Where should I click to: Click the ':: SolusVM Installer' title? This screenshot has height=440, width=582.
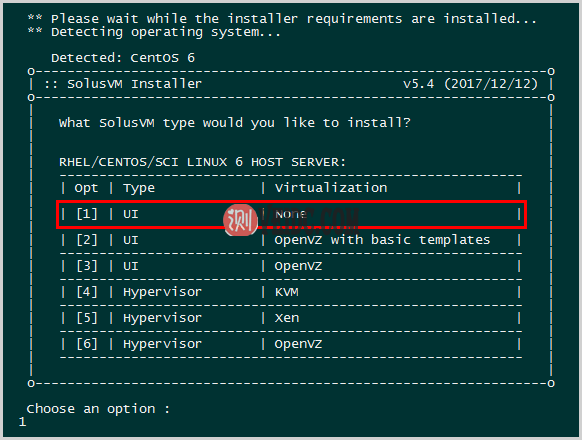[x=123, y=84]
